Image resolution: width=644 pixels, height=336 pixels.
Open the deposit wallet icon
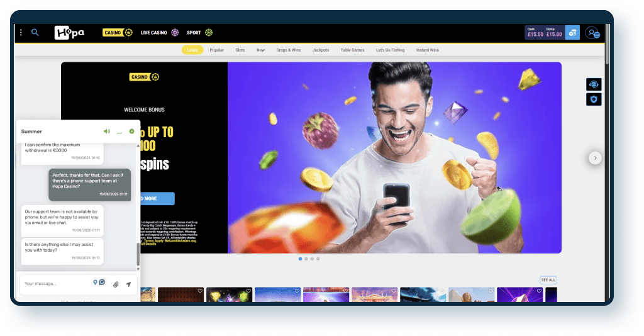[x=572, y=33]
